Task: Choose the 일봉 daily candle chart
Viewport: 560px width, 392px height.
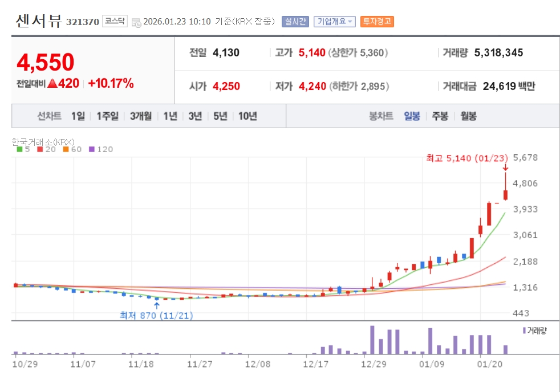Action: coord(412,116)
